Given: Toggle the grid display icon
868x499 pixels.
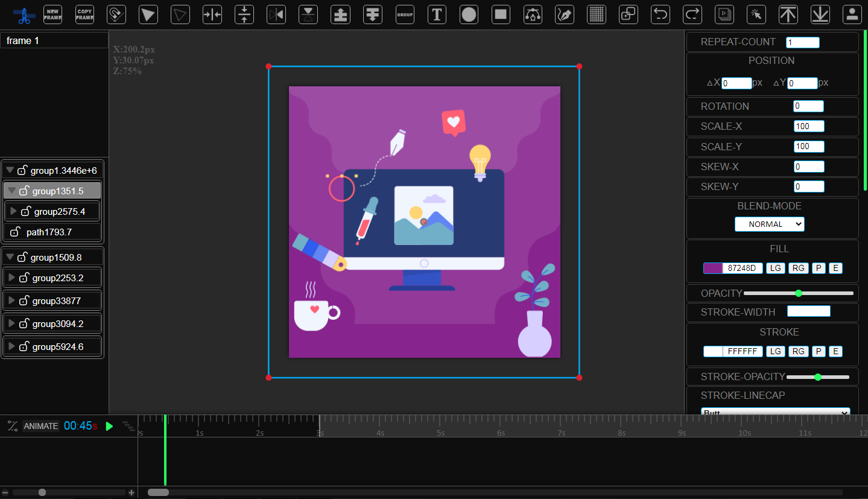Looking at the screenshot, I should 597,14.
